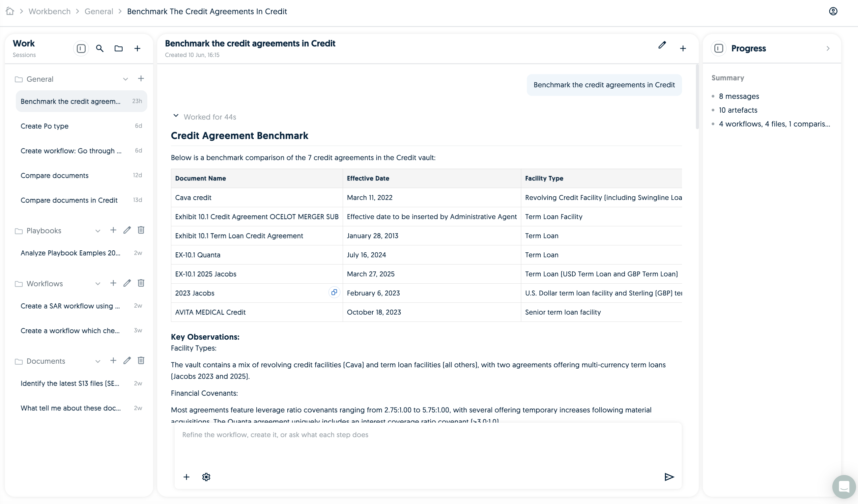Delete the Playbooks folder
This screenshot has height=504, width=858.
pos(141,230)
